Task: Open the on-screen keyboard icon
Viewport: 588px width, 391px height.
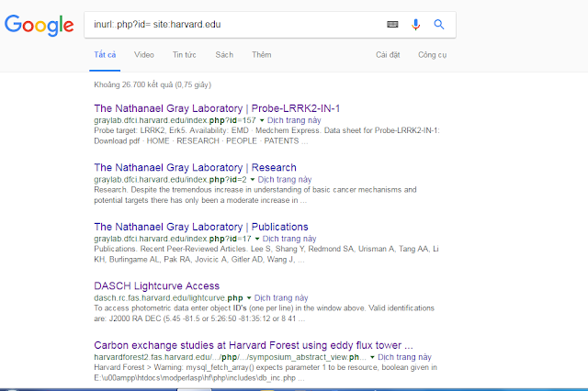Action: [392, 25]
